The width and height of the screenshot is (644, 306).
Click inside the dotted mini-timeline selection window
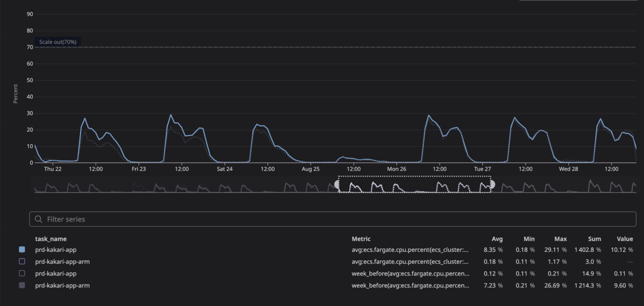414,184
